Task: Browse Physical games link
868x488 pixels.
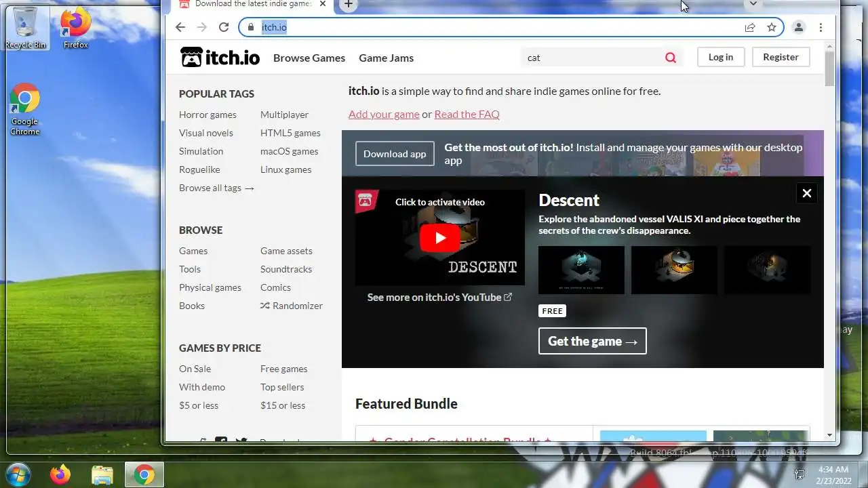Action: (x=210, y=287)
